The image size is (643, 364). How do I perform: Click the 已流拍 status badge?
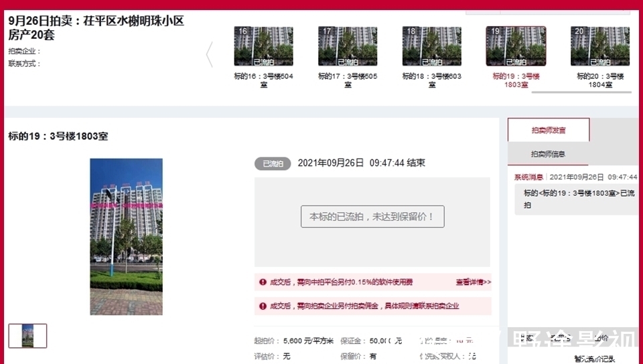[273, 164]
